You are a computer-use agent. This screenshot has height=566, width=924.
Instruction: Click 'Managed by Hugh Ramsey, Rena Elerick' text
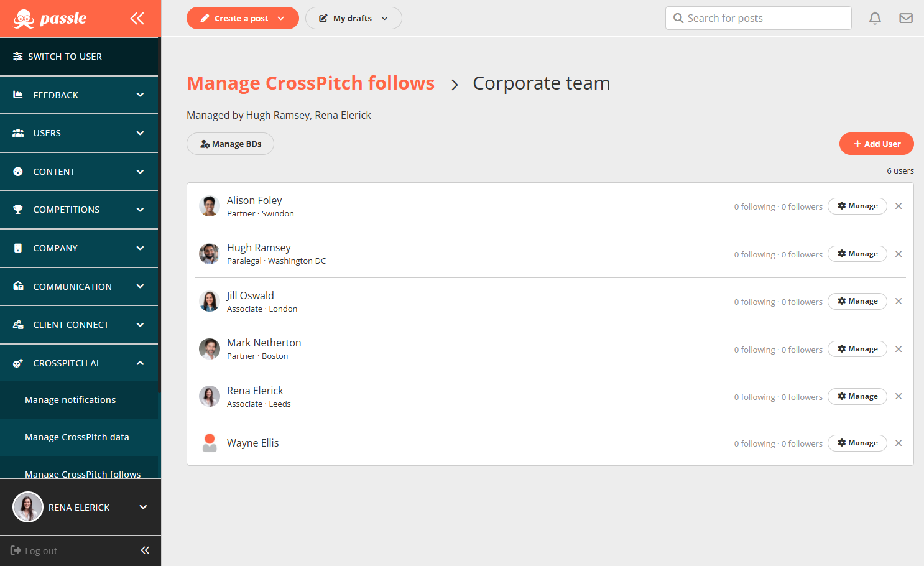(279, 115)
